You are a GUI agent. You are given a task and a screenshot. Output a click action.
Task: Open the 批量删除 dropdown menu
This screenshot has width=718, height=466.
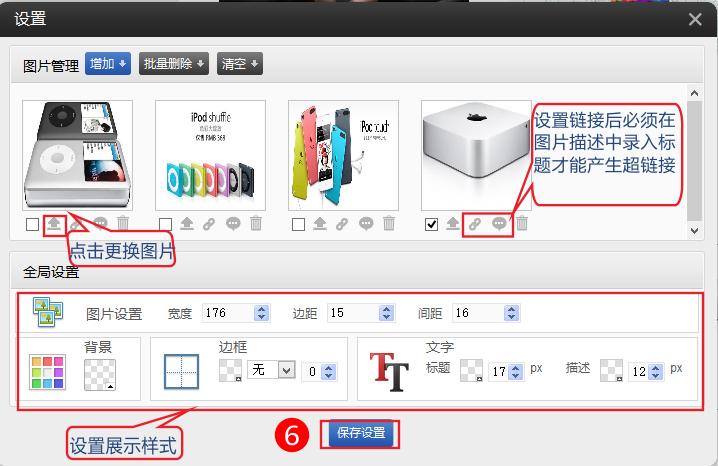(x=174, y=64)
